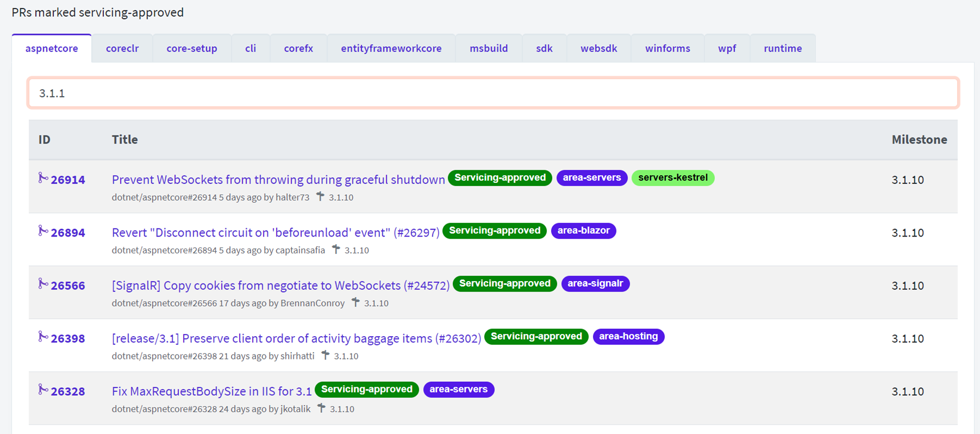Image resolution: width=980 pixels, height=434 pixels.
Task: Select the cli tab
Action: [251, 48]
